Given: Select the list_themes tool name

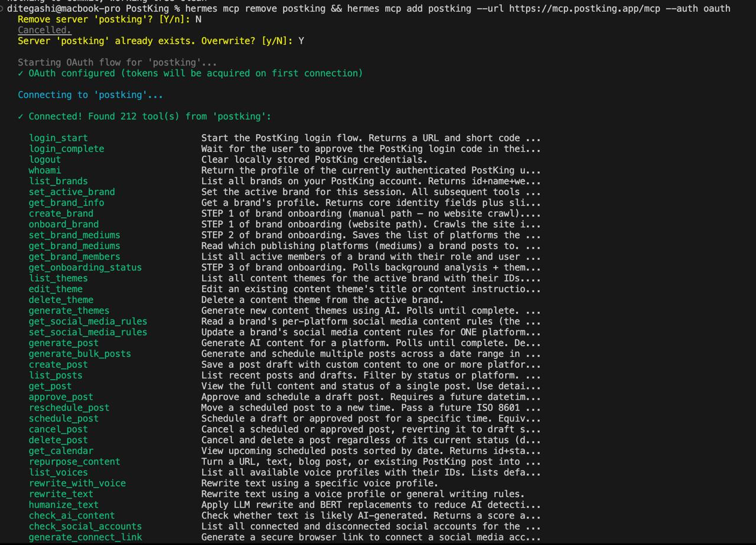Looking at the screenshot, I should (x=58, y=278).
